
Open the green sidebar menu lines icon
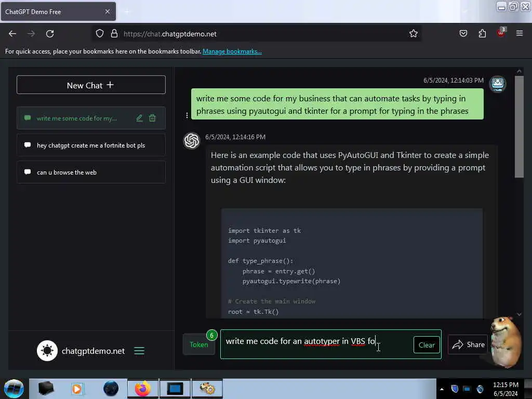pos(139,351)
